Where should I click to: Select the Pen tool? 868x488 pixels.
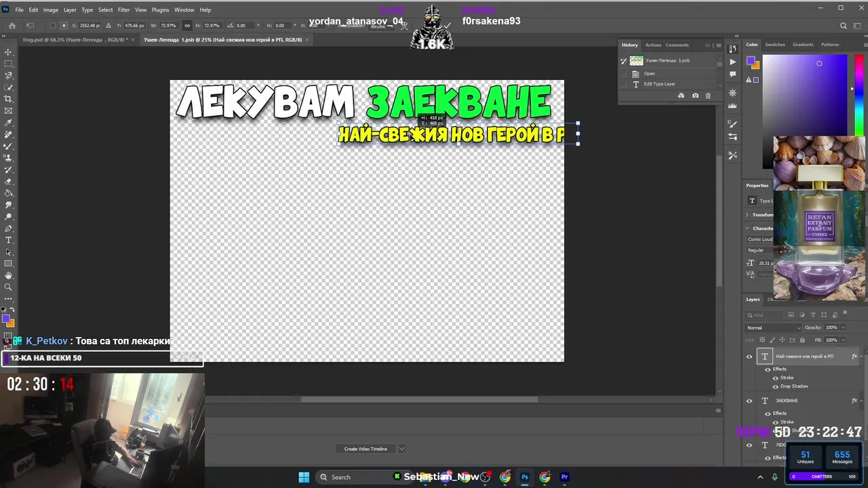pos(8,228)
